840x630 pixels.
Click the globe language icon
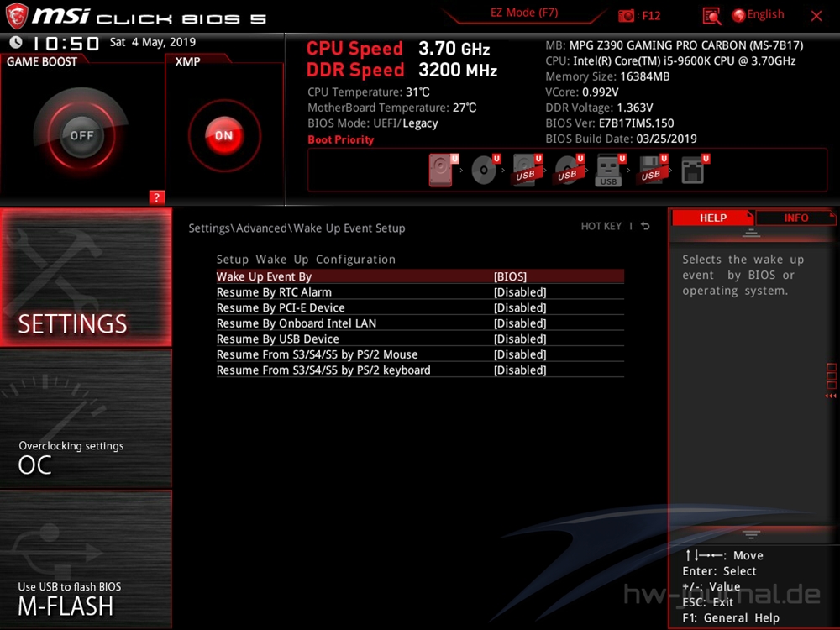click(738, 15)
